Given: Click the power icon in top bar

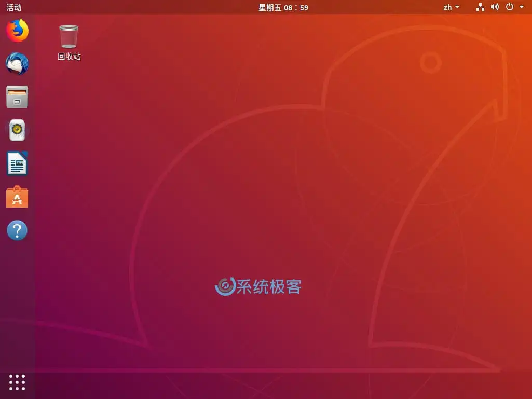Looking at the screenshot, I should tap(510, 7).
